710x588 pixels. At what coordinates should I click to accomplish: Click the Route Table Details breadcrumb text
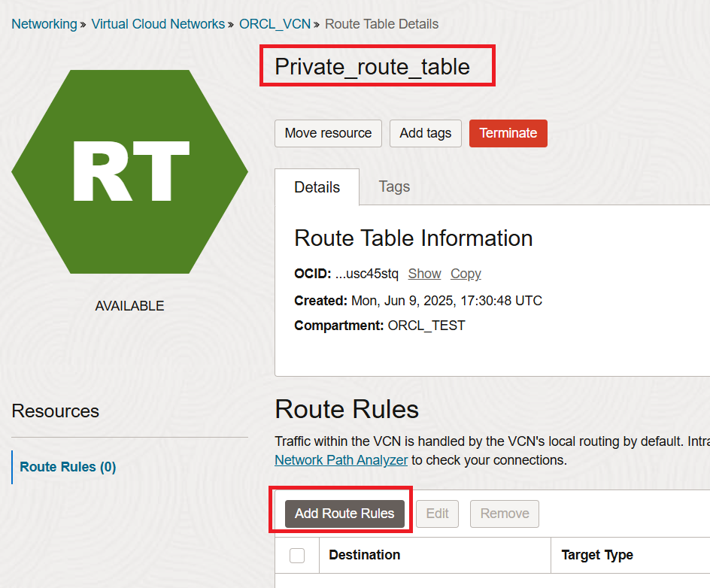(x=382, y=24)
